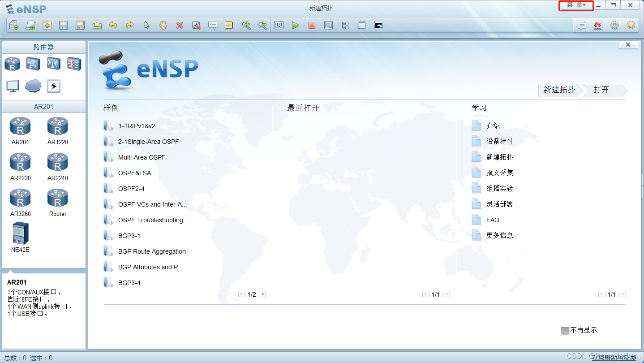Image resolution: width=644 pixels, height=363 pixels.
Task: Click the undo icon
Action: pos(113,25)
